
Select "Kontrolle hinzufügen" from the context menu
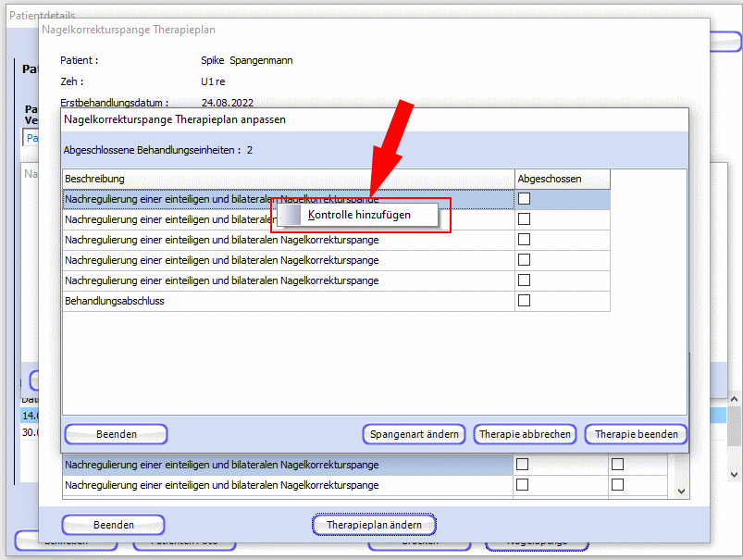pos(359,215)
